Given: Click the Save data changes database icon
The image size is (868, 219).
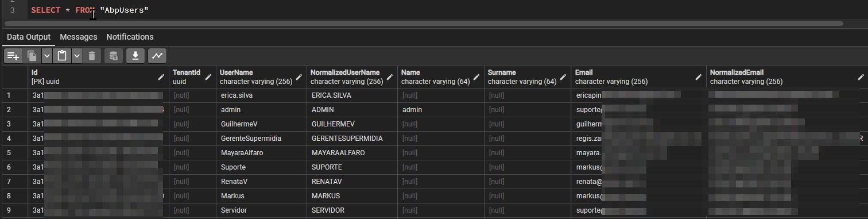Looking at the screenshot, I should pyautogui.click(x=114, y=56).
